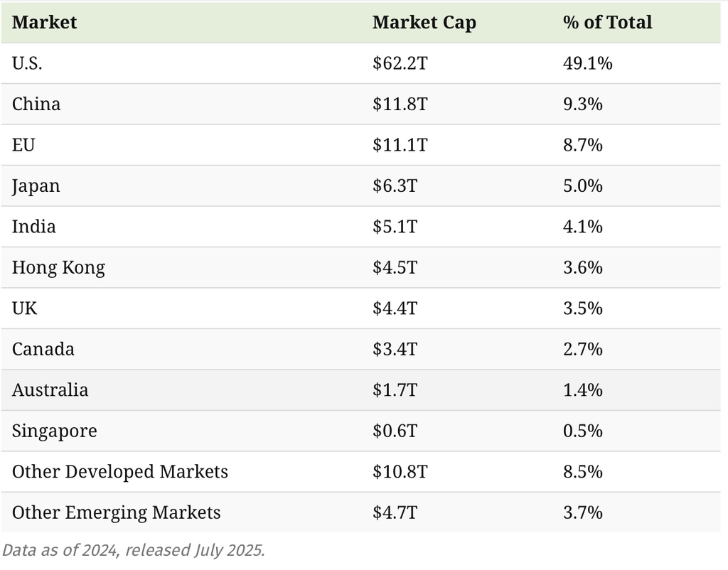Screen dimensions: 728x570
Task: Click the UK $4.4T cell
Action: tap(395, 308)
